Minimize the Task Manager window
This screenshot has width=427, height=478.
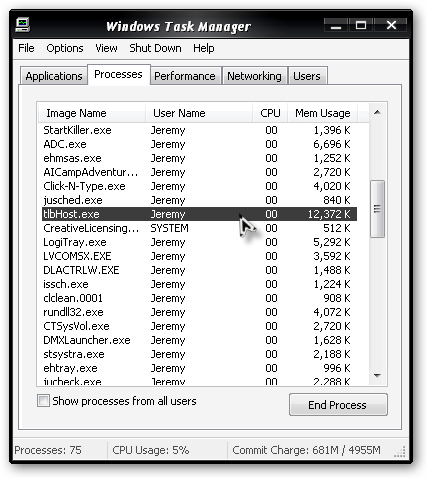(336, 25)
